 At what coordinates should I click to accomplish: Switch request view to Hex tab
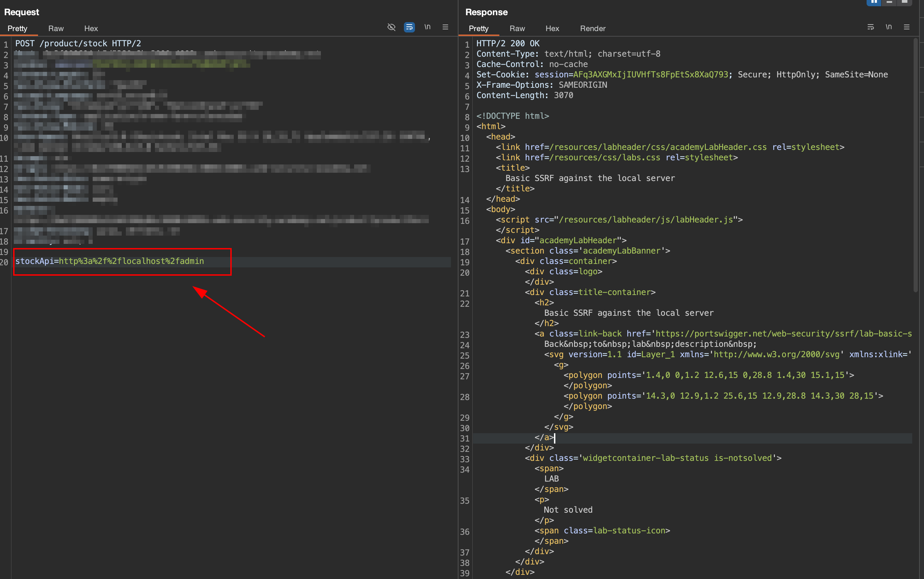pyautogui.click(x=91, y=28)
